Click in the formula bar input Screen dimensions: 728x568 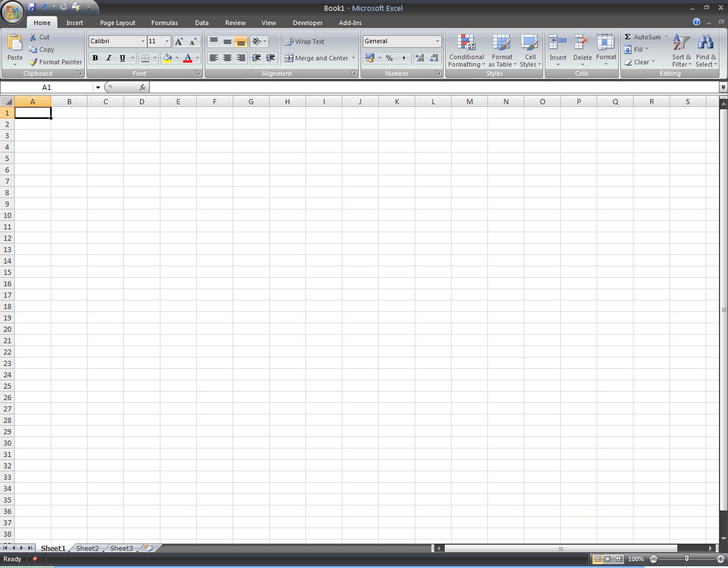434,87
